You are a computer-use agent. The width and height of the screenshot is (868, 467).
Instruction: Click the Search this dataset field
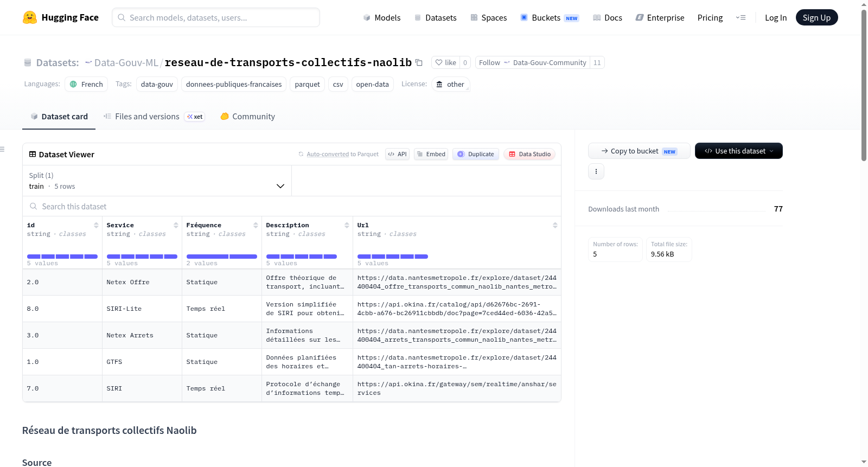pos(292,207)
